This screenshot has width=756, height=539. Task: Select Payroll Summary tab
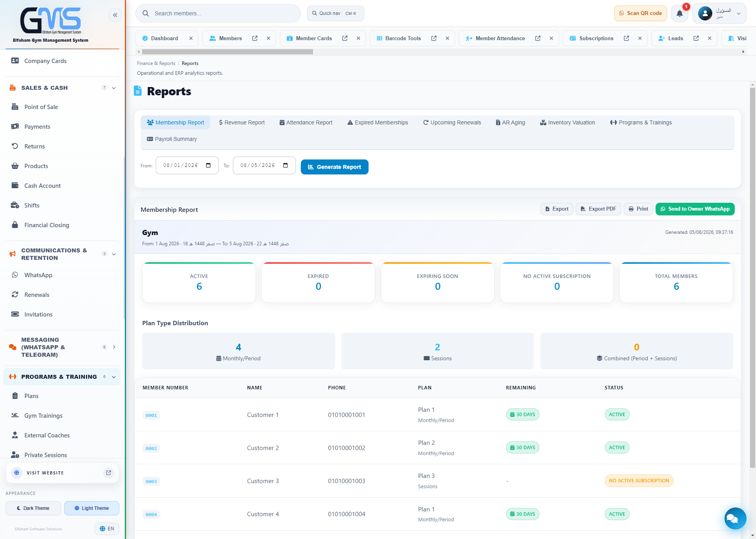172,139
